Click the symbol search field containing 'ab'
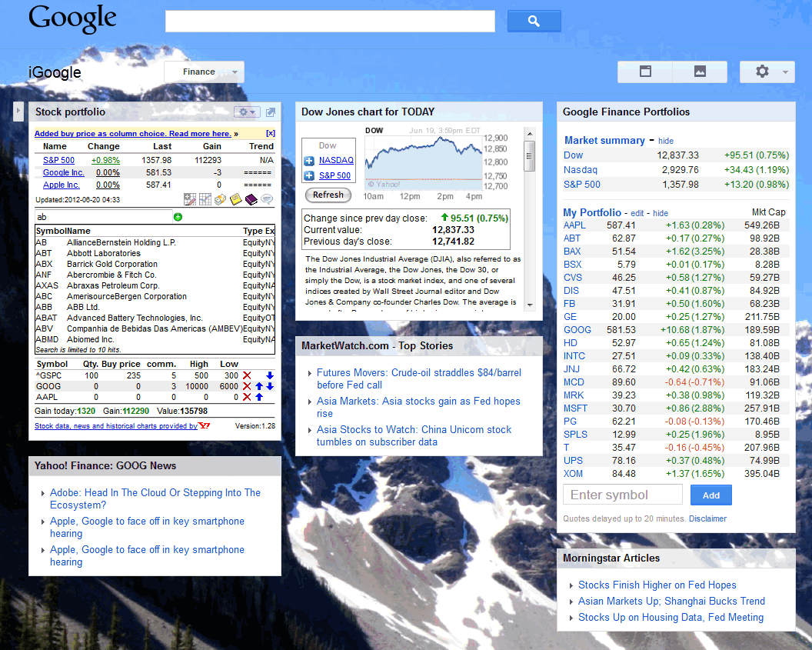Viewport: 812px width, 650px height. [x=104, y=217]
